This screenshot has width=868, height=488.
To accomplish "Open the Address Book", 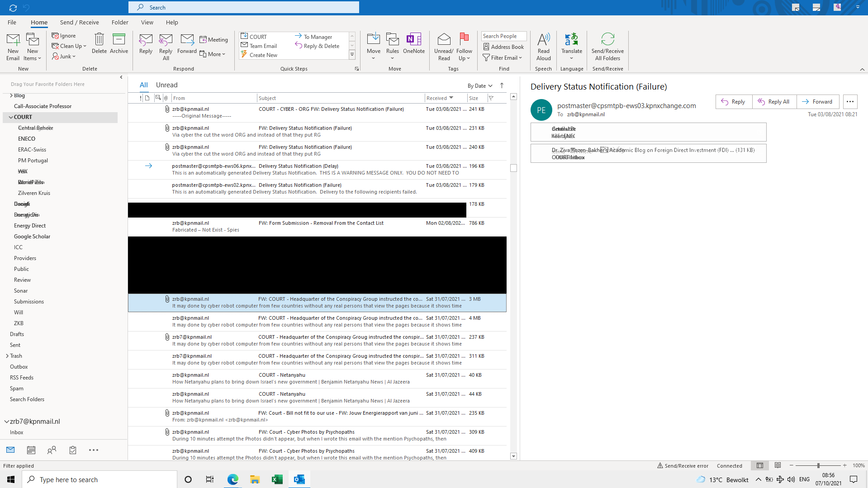I will point(503,47).
